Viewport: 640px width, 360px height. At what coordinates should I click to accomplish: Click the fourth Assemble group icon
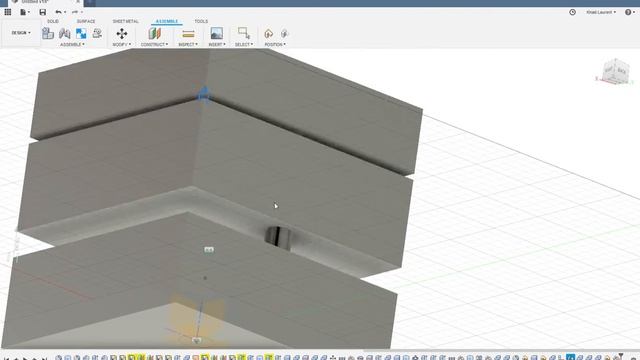click(x=97, y=33)
